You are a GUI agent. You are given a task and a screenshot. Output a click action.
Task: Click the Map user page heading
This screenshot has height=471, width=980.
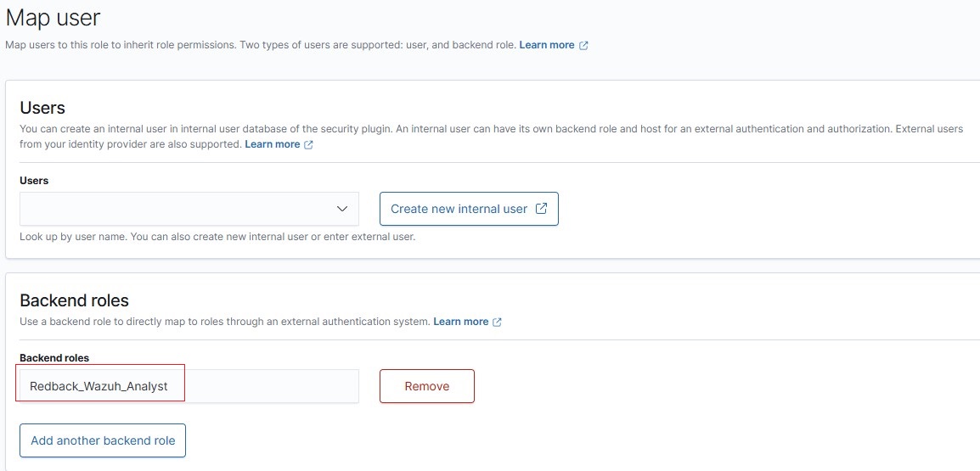point(54,17)
